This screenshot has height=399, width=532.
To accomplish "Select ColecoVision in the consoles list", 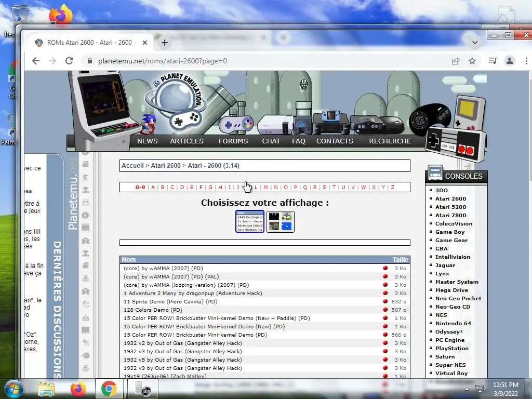I will pyautogui.click(x=454, y=223).
